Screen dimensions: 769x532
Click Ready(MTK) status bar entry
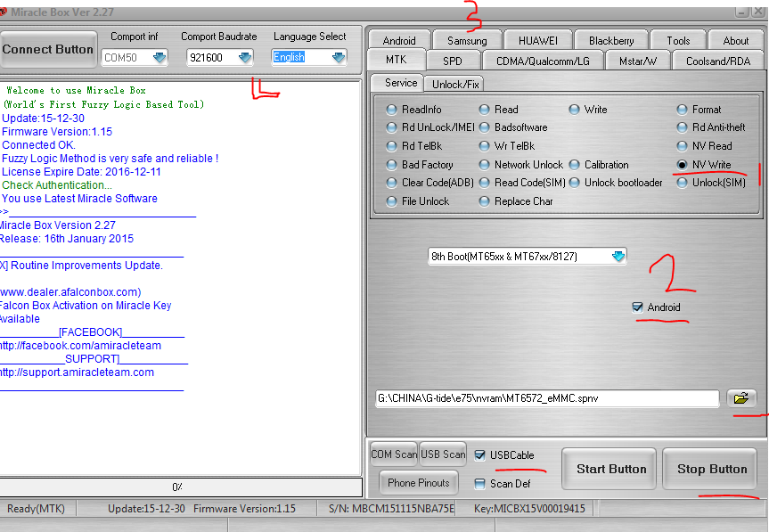click(36, 509)
